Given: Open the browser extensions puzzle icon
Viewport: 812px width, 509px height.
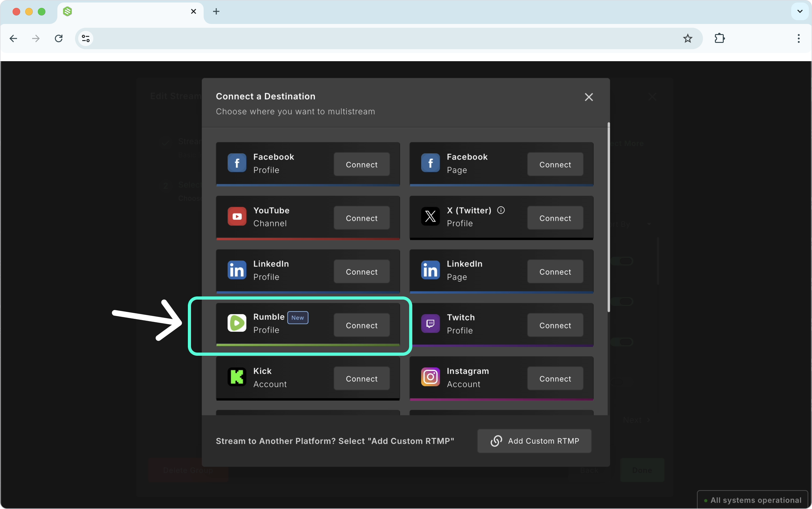Looking at the screenshot, I should [x=720, y=38].
